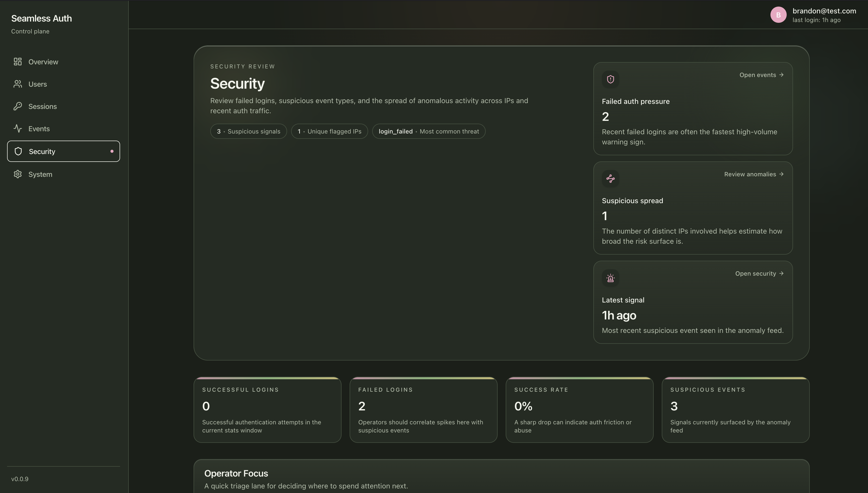Click the pink status dot on Security item
The height and width of the screenshot is (493, 868).
[x=112, y=151]
